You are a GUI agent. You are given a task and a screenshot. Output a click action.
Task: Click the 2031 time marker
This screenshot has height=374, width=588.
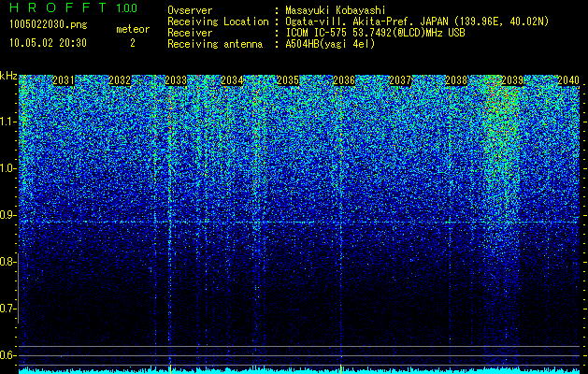(64, 80)
